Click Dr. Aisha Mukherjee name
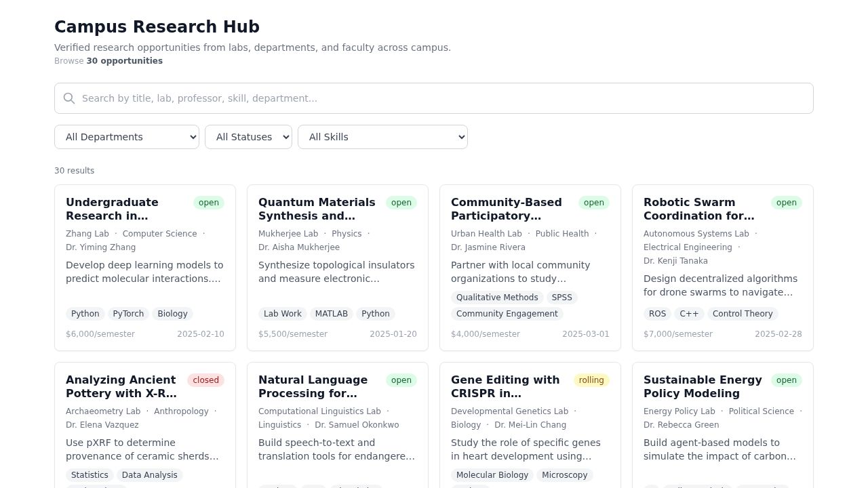Screen dimensions: 868x488 [x=299, y=247]
